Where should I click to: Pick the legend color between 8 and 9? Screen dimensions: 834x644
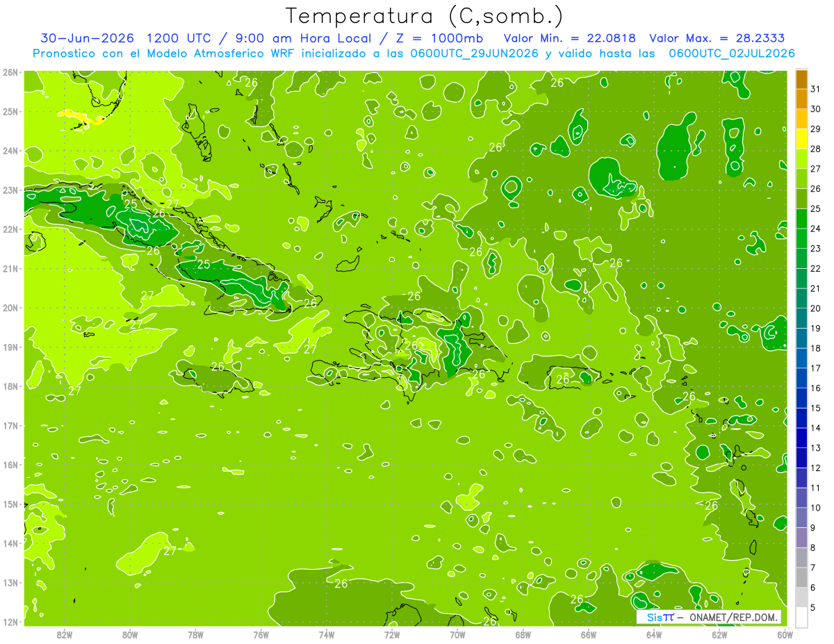(x=801, y=538)
